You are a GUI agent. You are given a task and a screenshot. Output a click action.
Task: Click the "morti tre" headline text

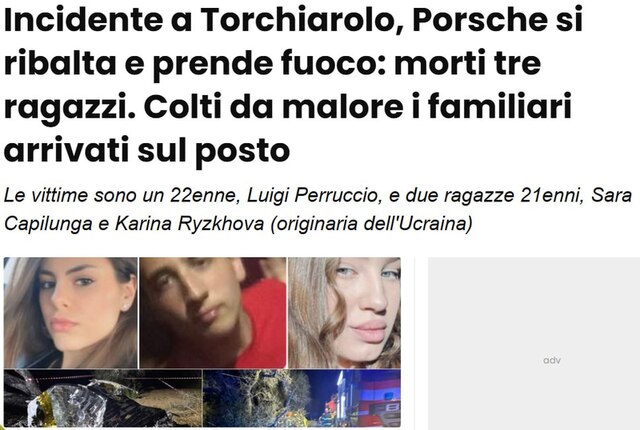pyautogui.click(x=467, y=64)
